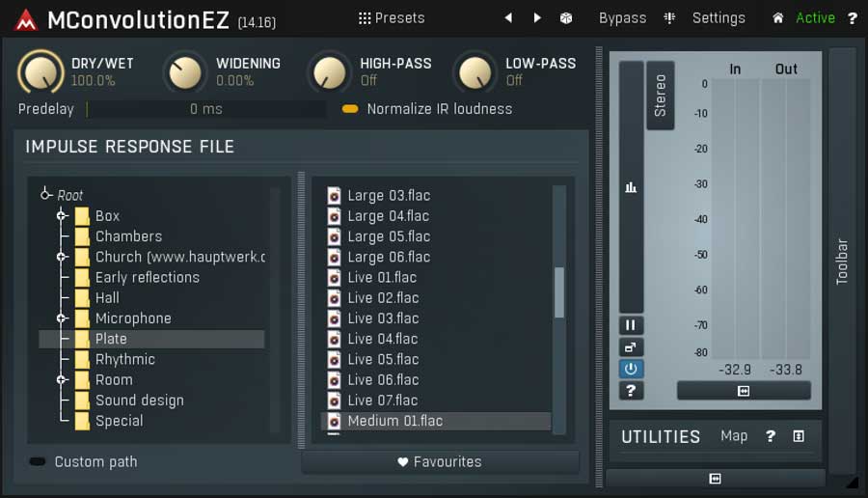This screenshot has width=868, height=498.
Task: Open the Settings menu
Action: pyautogui.click(x=719, y=18)
